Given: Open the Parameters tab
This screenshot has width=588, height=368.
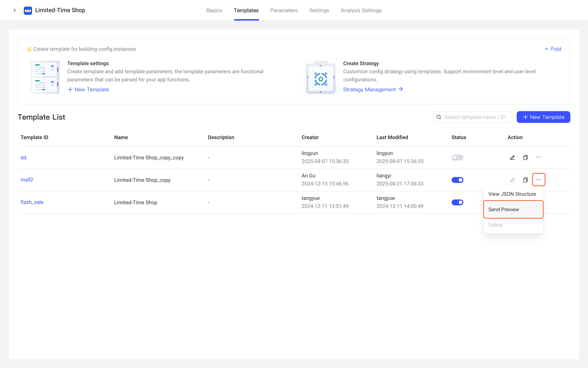Looking at the screenshot, I should pyautogui.click(x=284, y=10).
